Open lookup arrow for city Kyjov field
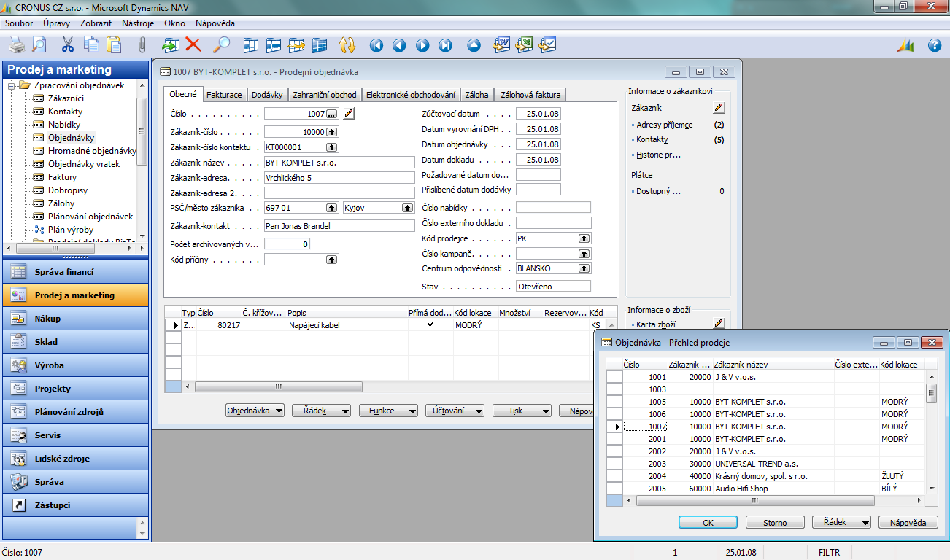 click(x=408, y=208)
